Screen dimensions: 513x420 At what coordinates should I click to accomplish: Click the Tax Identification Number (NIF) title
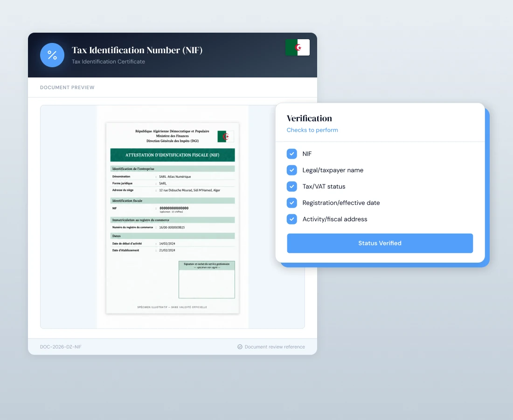137,50
